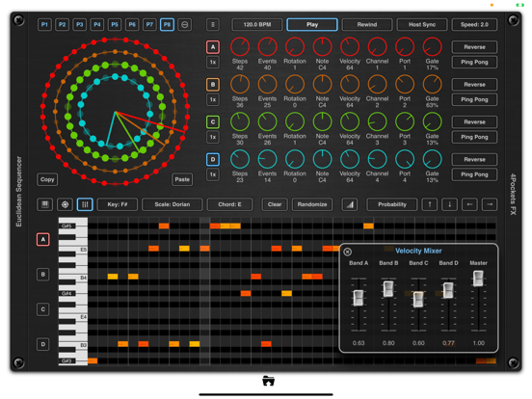Toggle Reverse for Band C
Screen dimensions: 532x399
474,121
